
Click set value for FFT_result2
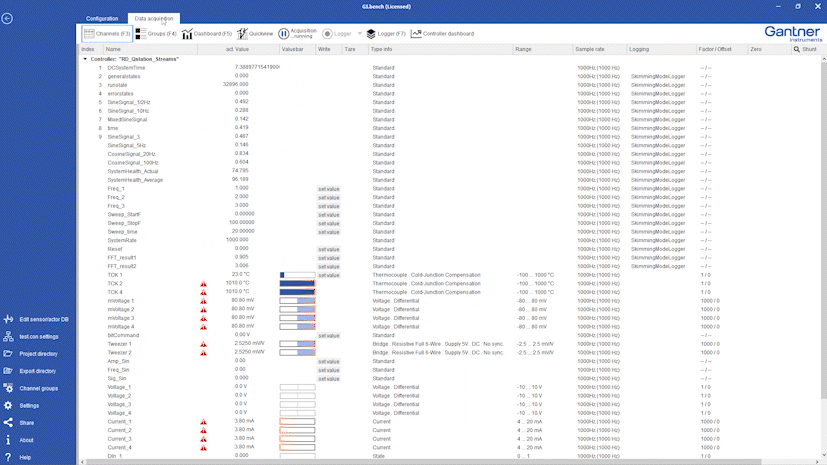click(x=329, y=267)
